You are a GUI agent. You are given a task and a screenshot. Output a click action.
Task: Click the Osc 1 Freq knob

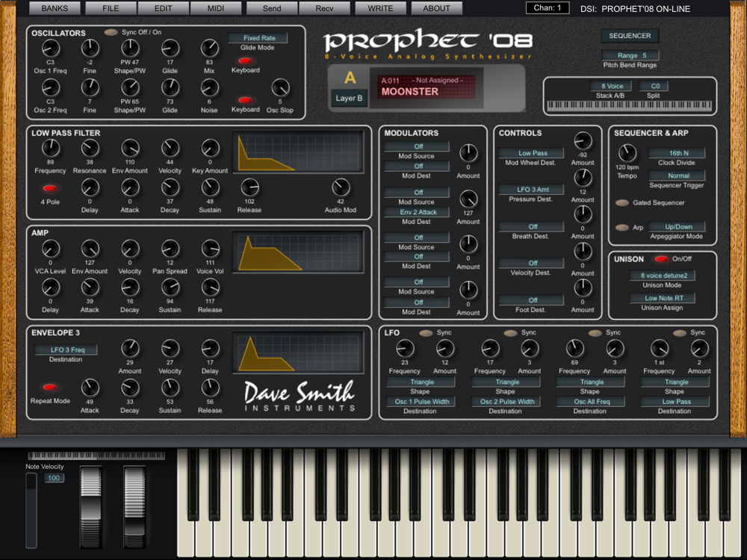50,49
